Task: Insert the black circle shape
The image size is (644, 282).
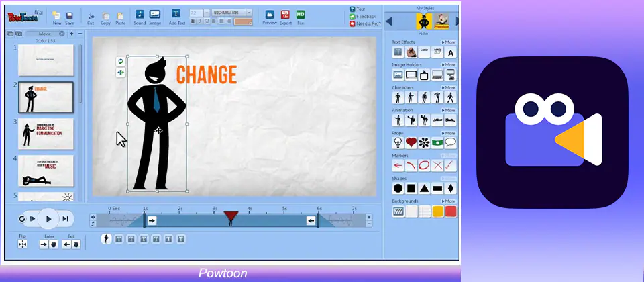Action: click(x=398, y=189)
